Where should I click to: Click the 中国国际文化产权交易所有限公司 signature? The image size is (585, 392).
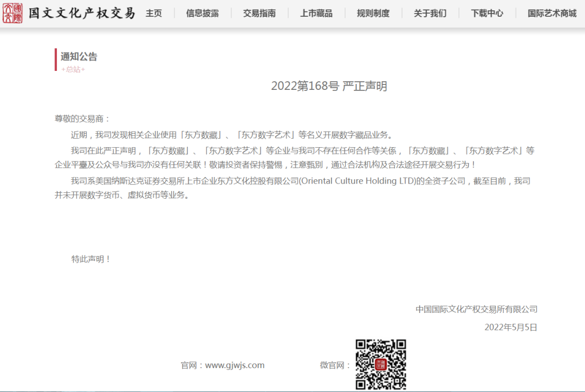(477, 309)
